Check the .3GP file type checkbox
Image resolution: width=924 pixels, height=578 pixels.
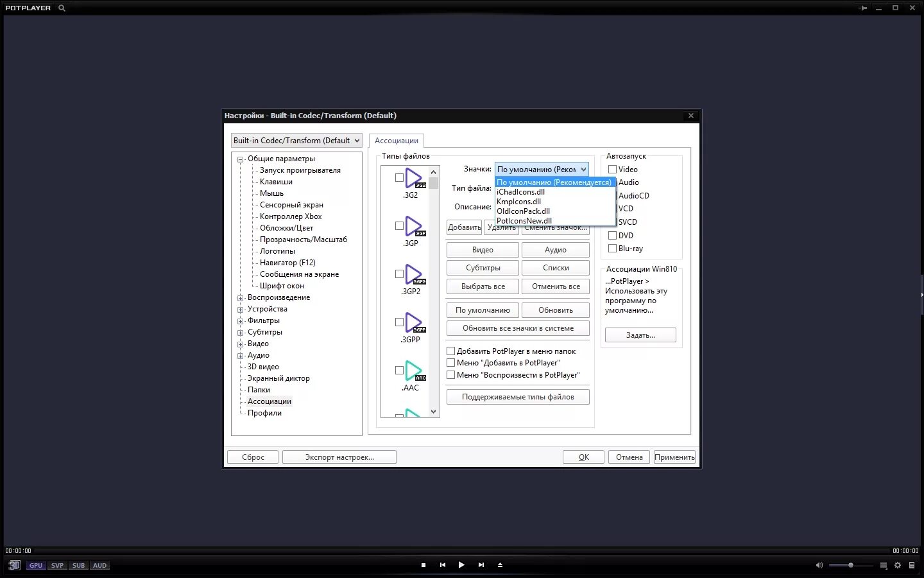[399, 226]
